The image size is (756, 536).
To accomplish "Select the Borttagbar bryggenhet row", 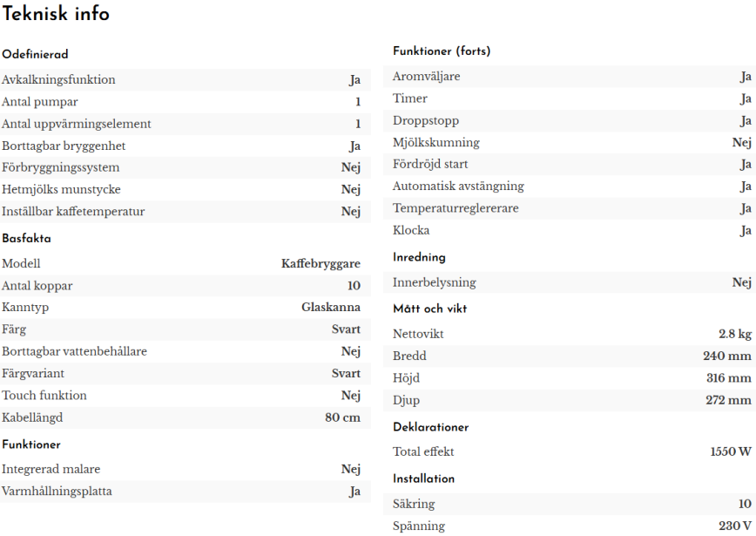I will click(x=186, y=146).
